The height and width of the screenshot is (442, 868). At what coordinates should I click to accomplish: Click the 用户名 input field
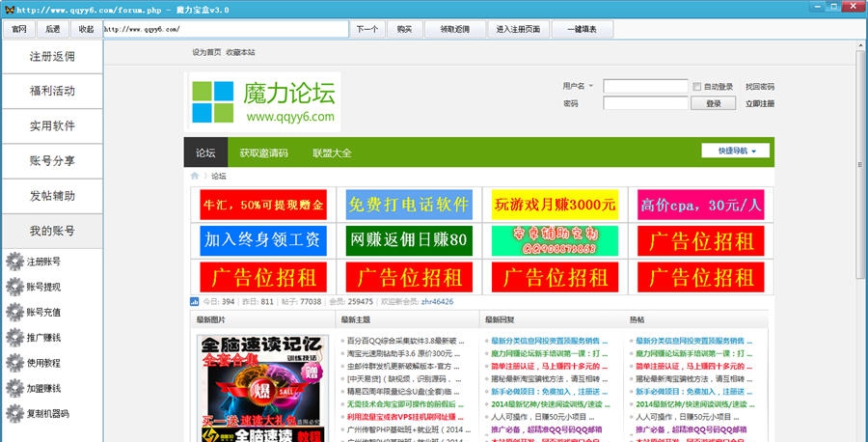(x=645, y=87)
